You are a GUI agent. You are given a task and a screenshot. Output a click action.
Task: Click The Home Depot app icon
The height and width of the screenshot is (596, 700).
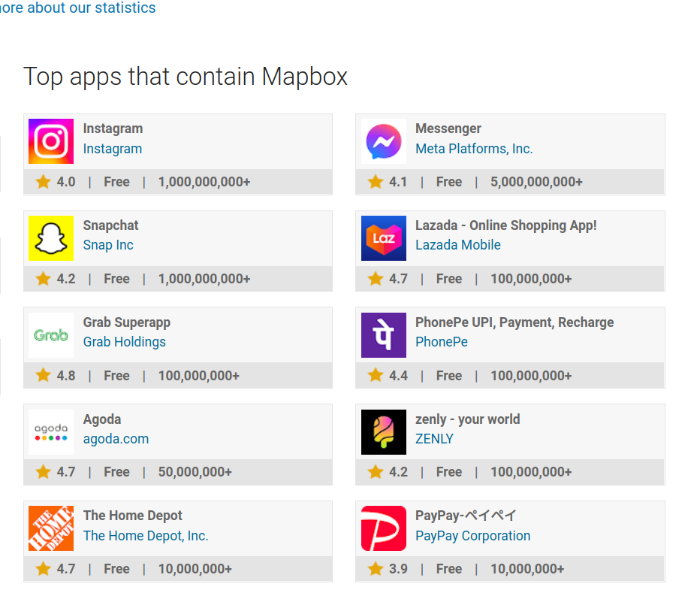(x=50, y=528)
